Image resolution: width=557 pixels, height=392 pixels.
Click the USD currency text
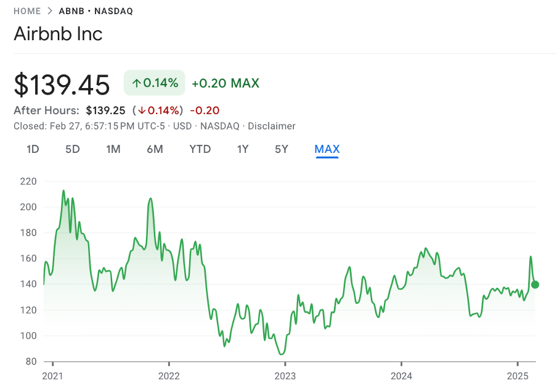(182, 126)
